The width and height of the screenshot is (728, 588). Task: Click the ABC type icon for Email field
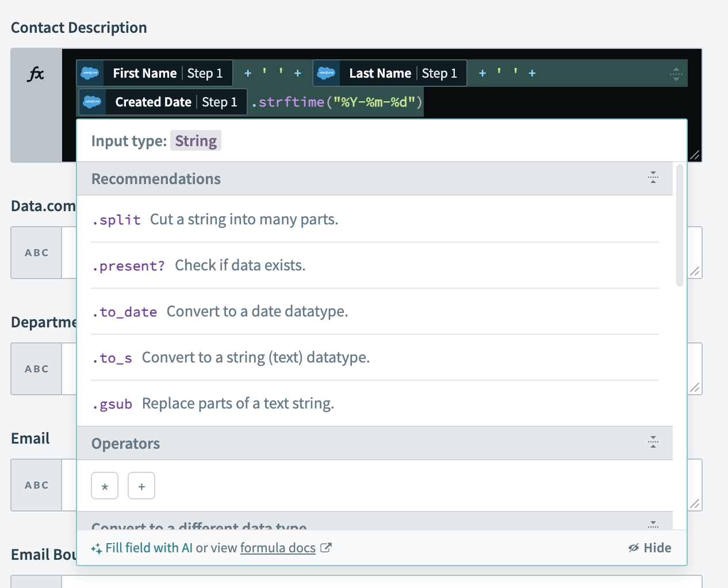(x=36, y=485)
